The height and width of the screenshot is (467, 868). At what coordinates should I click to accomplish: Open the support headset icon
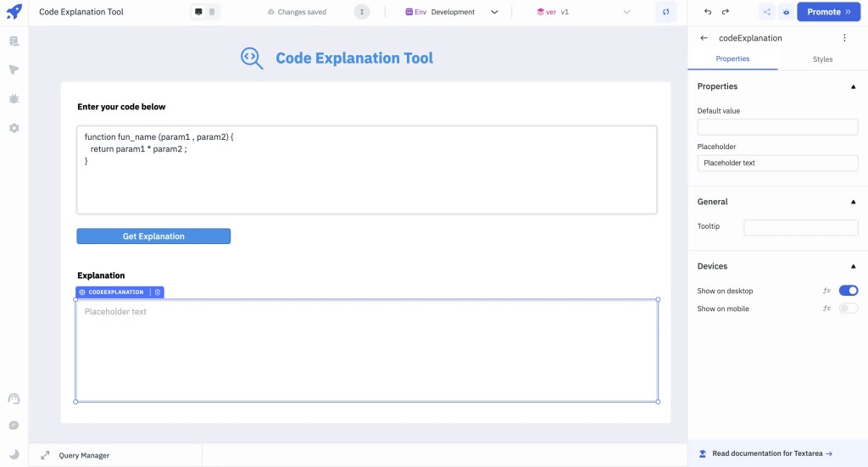[14, 399]
